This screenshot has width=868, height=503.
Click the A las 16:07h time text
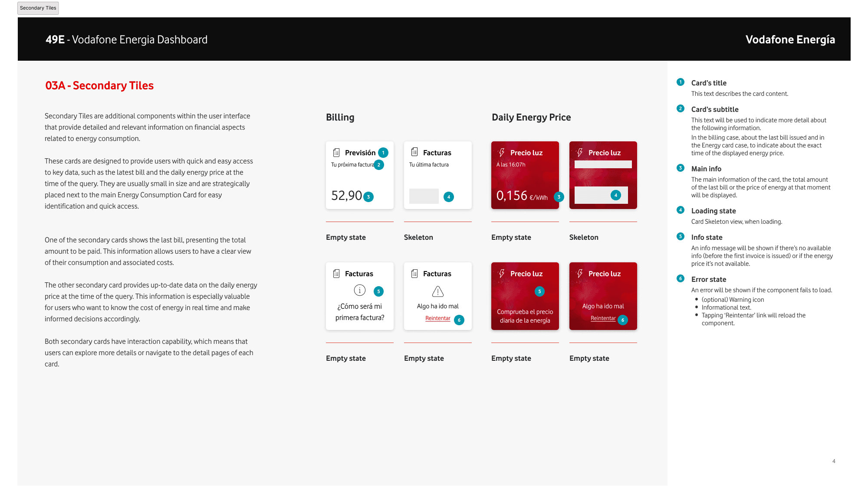[511, 165]
